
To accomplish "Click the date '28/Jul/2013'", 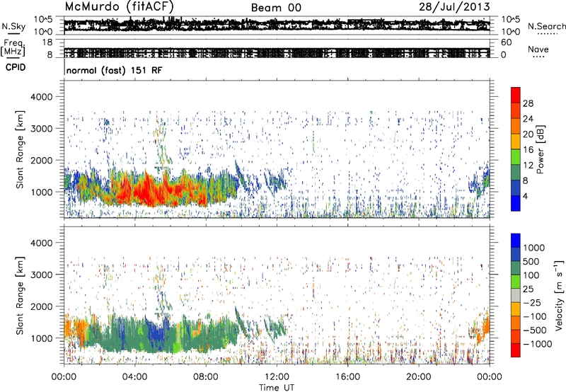I will (454, 7).
